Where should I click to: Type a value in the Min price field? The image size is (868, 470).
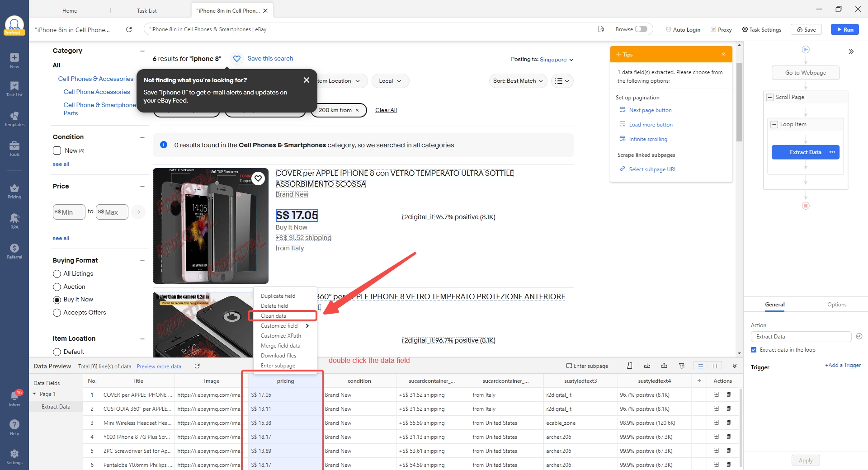[x=69, y=211]
